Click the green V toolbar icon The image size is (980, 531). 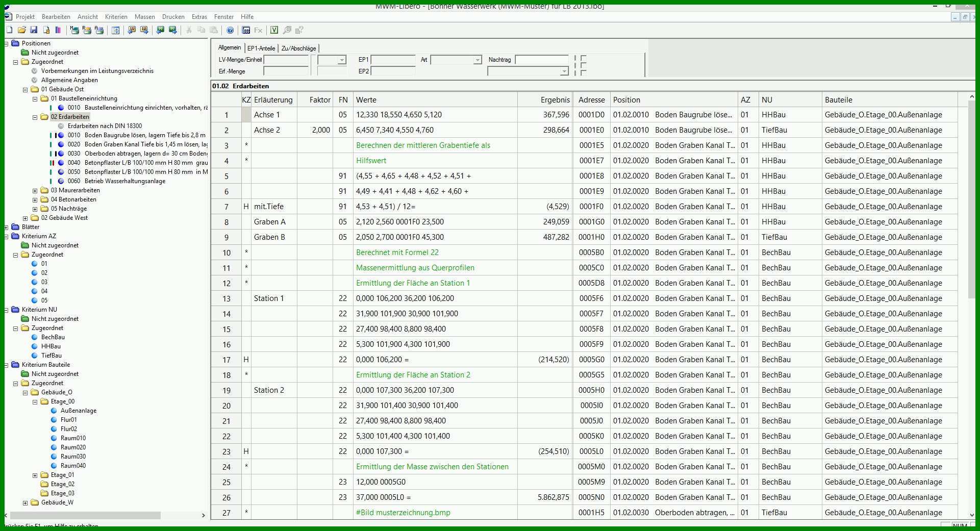(x=274, y=30)
